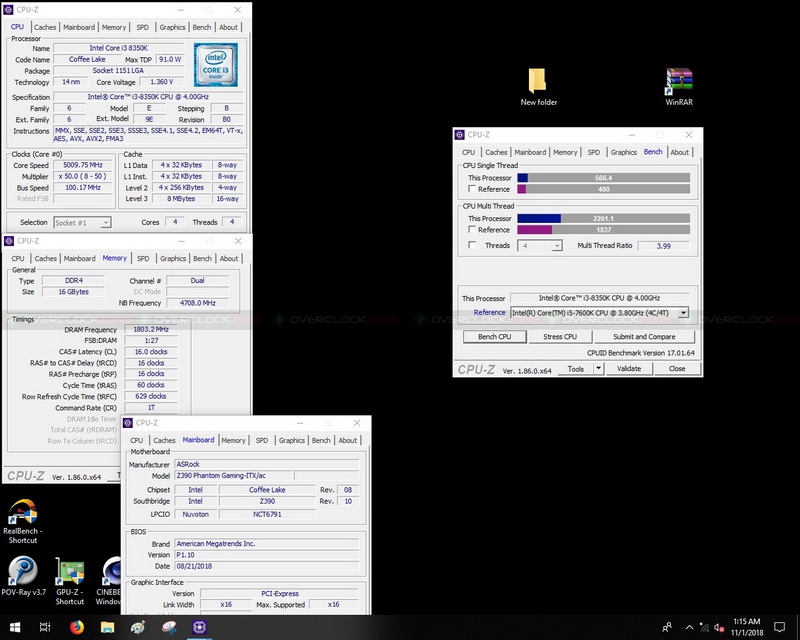Open the Caches tab in the Memory window
Viewport: 800px width, 640px height.
point(45,259)
